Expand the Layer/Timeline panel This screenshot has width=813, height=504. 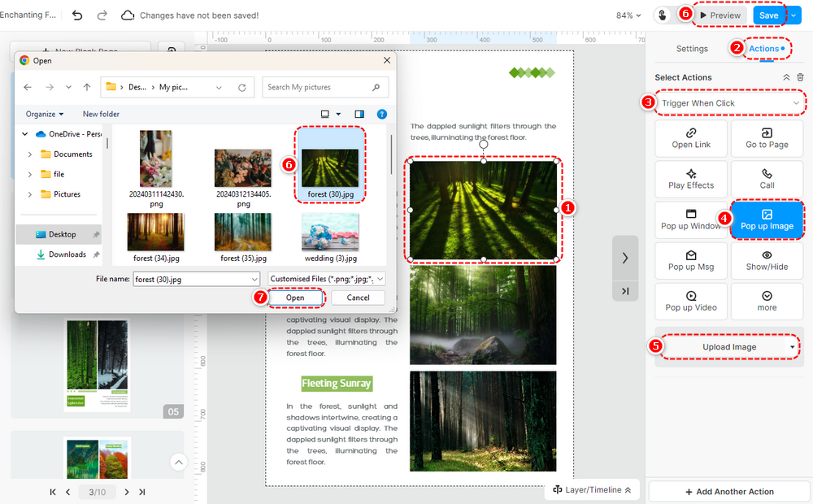click(592, 489)
